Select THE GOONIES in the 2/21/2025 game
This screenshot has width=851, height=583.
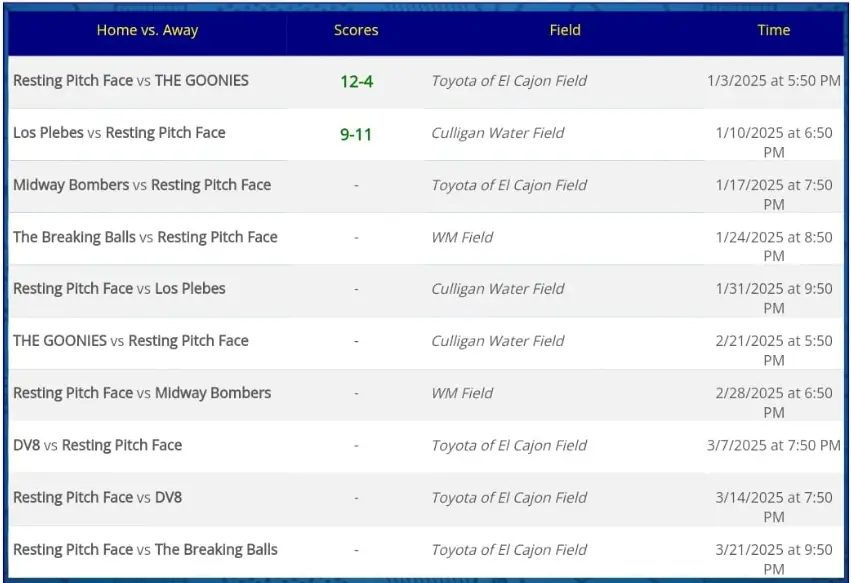[60, 341]
